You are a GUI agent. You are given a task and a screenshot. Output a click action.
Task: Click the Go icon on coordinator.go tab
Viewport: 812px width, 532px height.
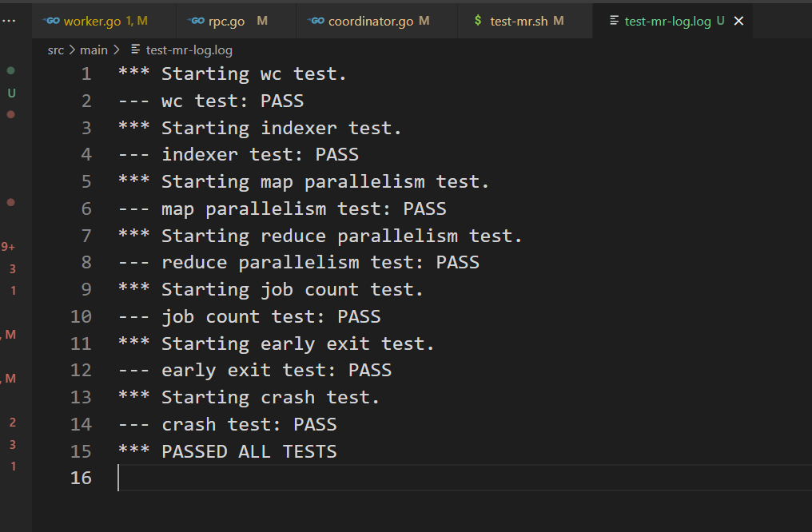coord(316,21)
